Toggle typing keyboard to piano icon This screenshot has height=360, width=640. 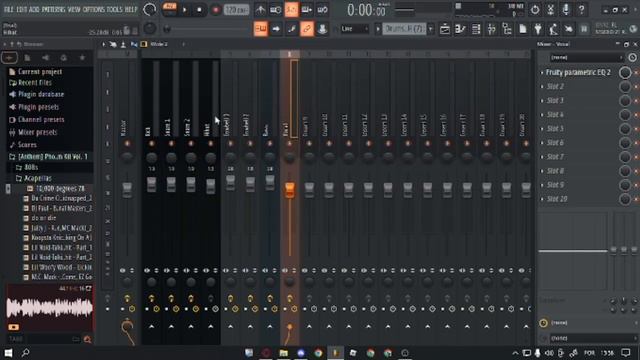pos(260,29)
